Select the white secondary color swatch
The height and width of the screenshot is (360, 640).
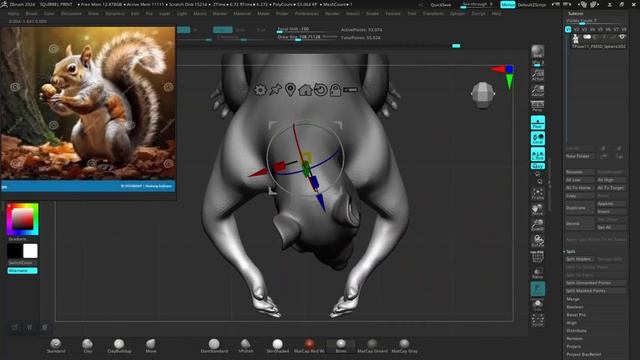point(30,251)
